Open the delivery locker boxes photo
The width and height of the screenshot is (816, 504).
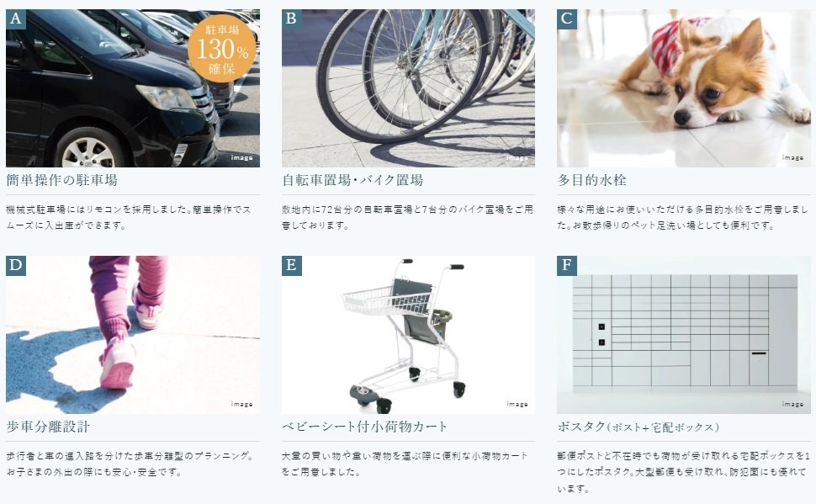click(684, 334)
